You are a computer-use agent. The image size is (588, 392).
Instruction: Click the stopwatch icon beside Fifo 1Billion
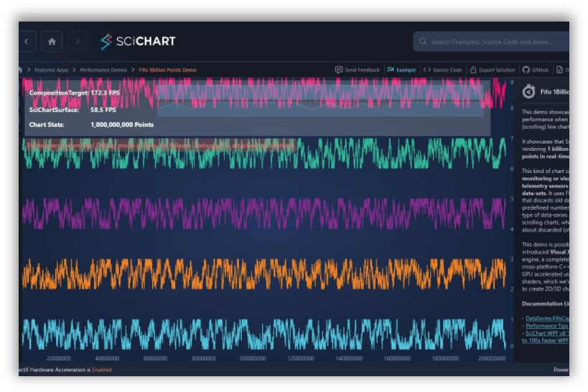[528, 91]
